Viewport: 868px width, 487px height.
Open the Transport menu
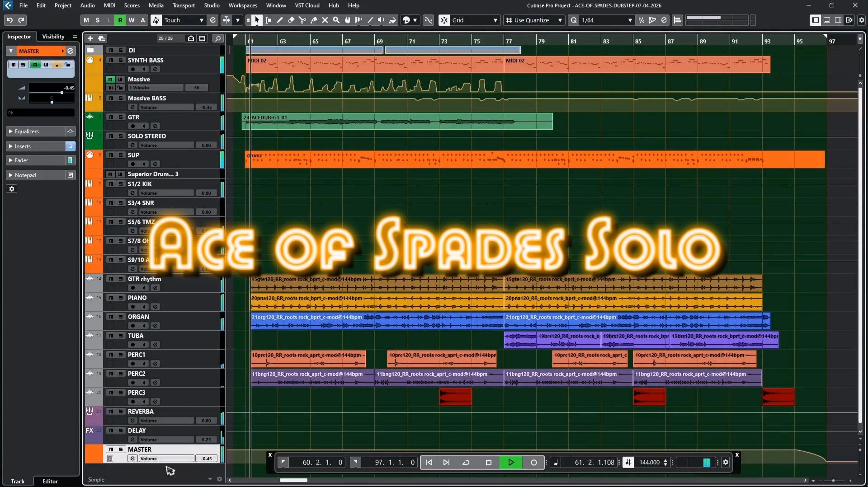click(x=184, y=5)
